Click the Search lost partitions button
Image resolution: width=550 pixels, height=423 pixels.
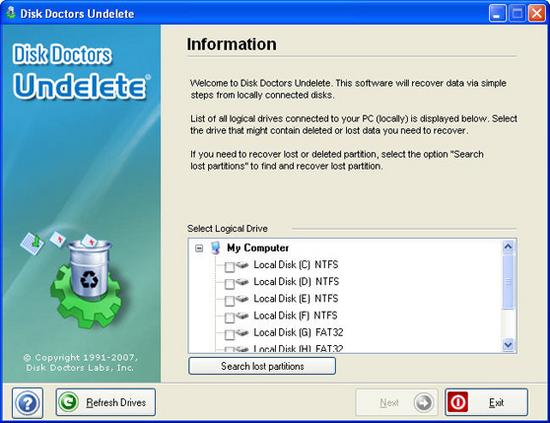[x=262, y=366]
